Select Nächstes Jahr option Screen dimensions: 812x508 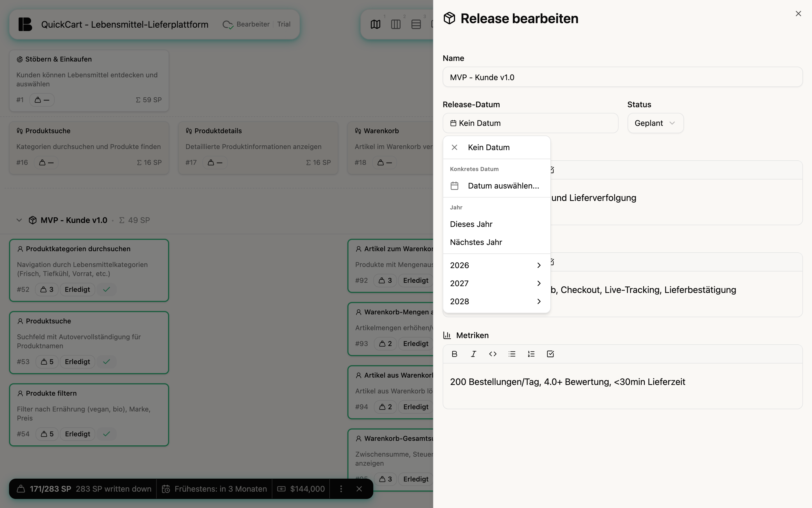496,242
